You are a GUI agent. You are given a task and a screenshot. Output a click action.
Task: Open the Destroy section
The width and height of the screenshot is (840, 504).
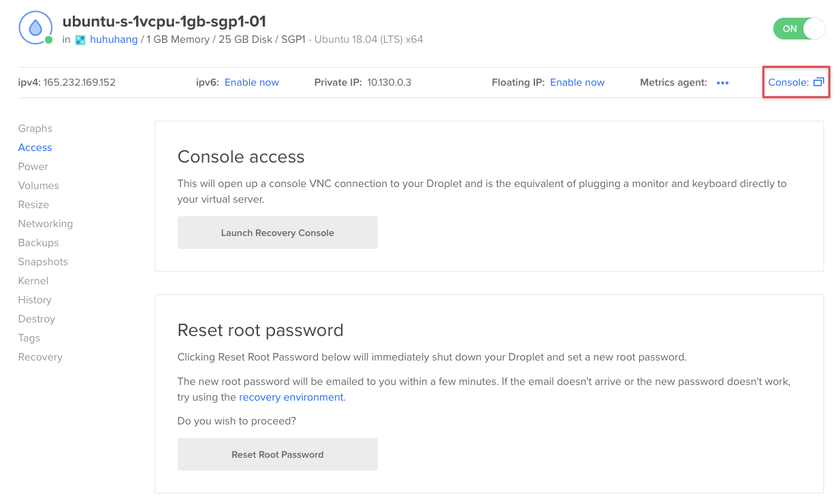tap(37, 319)
